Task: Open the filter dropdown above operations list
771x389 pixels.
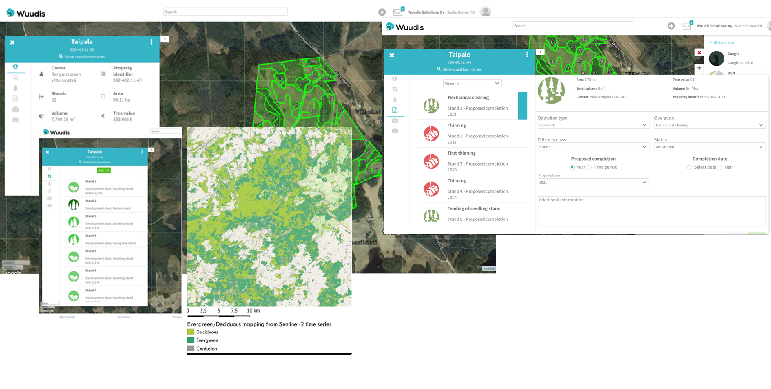Action: coord(472,84)
